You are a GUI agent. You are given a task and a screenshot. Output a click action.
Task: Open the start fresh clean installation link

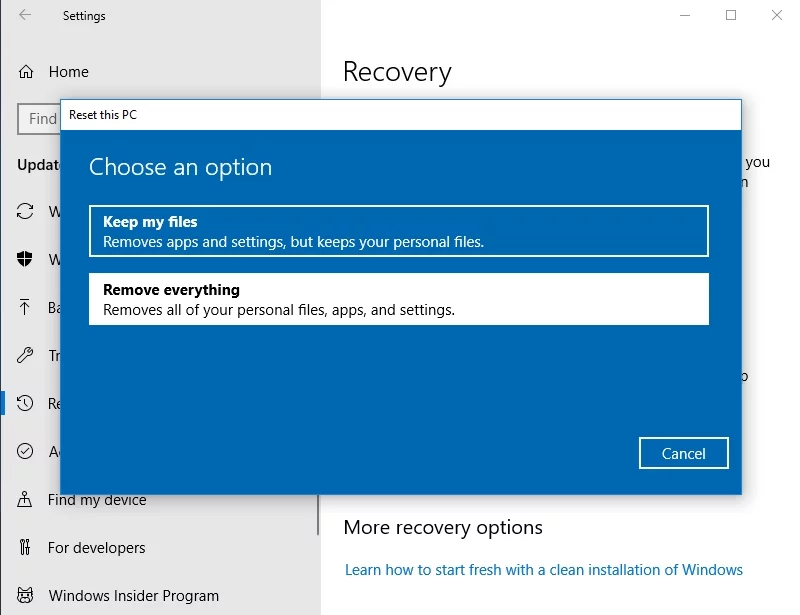543,570
